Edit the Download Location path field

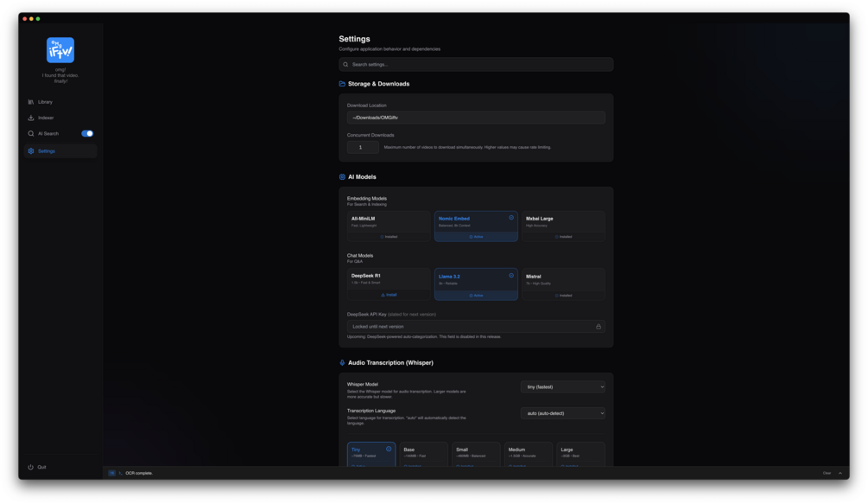[x=476, y=118]
